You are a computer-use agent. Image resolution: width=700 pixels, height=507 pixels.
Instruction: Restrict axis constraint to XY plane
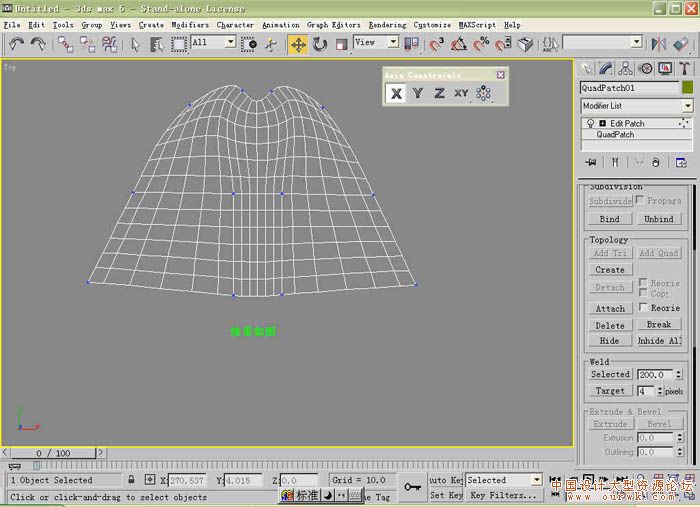point(461,93)
